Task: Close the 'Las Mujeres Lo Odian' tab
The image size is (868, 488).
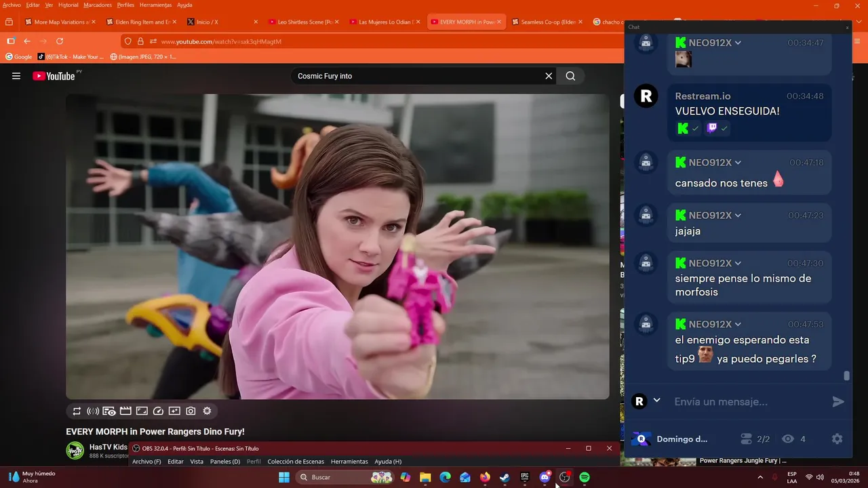Action: coord(418,22)
